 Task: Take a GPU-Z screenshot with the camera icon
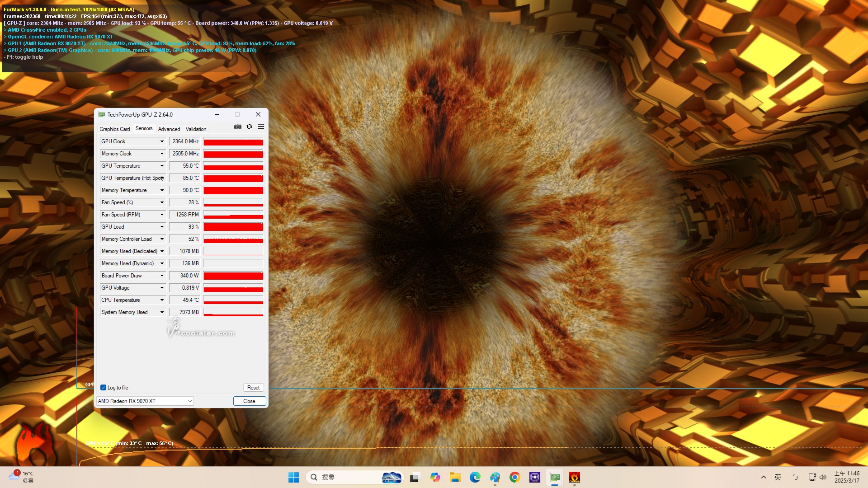237,127
